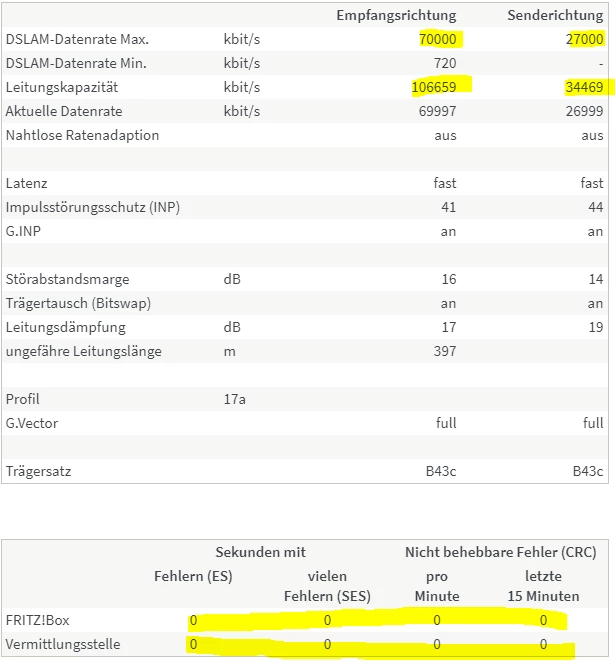Select the highlighted 70000 max data rate value
The image size is (615, 662).
click(438, 39)
